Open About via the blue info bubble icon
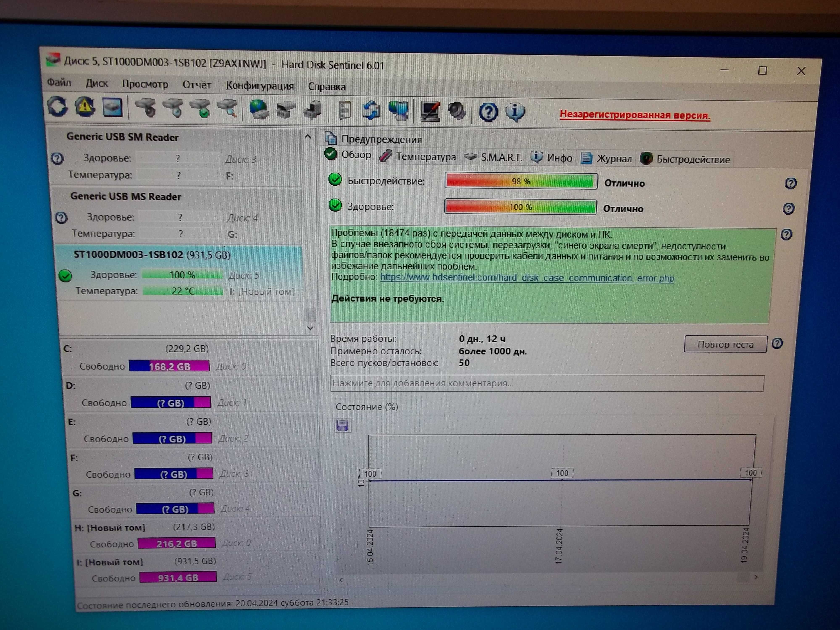840x630 pixels. point(515,112)
